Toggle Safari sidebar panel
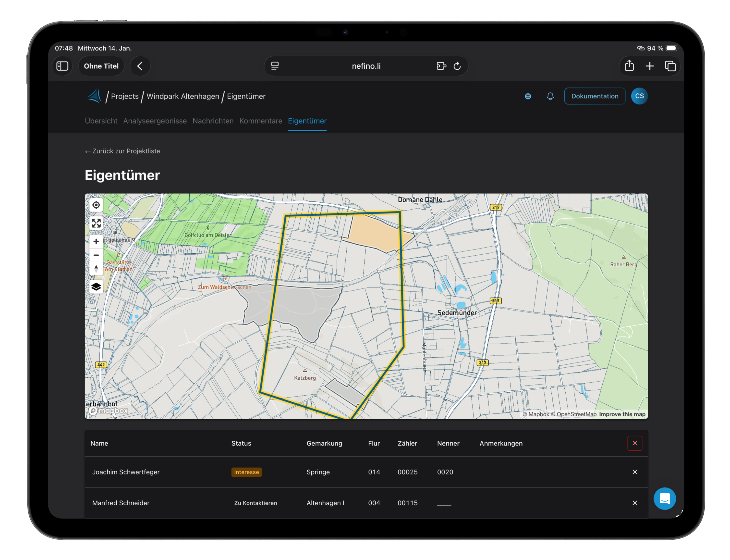 pos(62,66)
